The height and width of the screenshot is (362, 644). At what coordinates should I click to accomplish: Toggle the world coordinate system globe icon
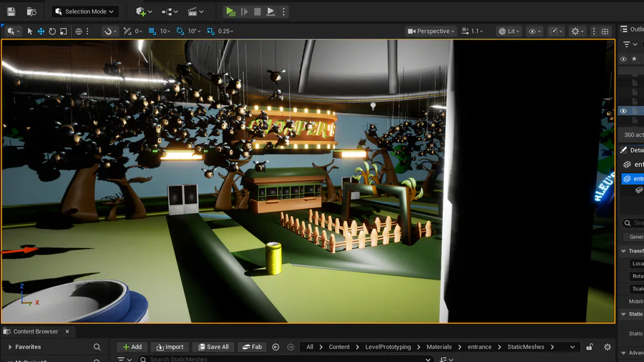coord(79,31)
